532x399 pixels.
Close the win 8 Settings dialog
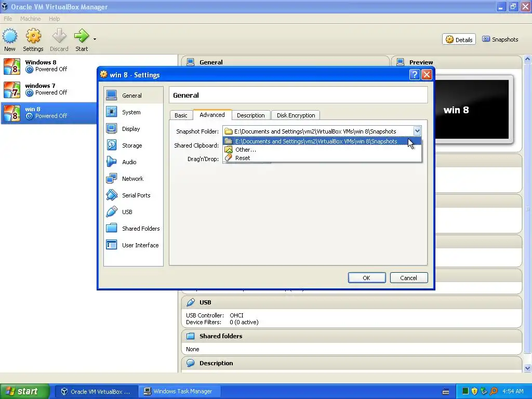427,75
